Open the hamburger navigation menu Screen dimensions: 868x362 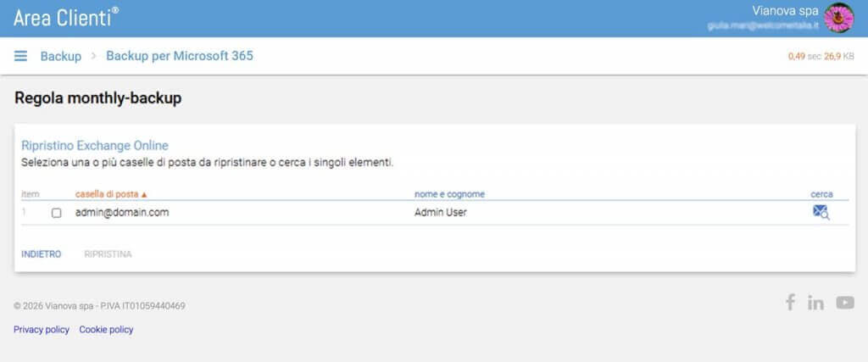pyautogui.click(x=20, y=56)
